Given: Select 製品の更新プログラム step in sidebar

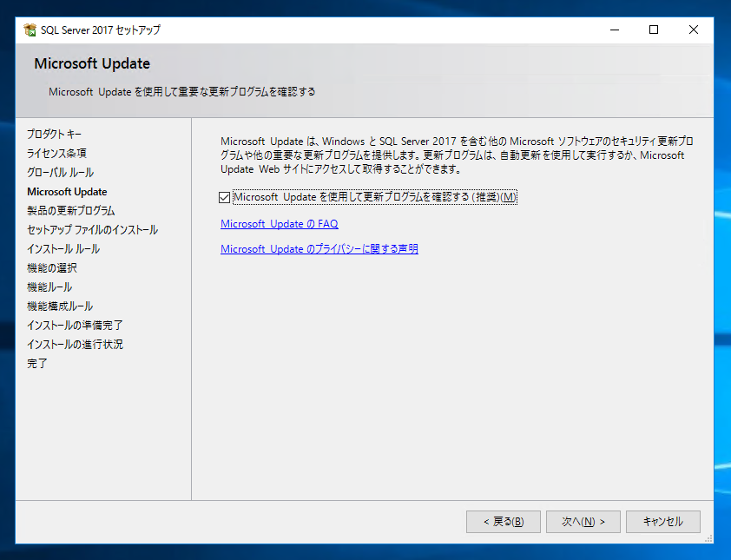Looking at the screenshot, I should 71,211.
